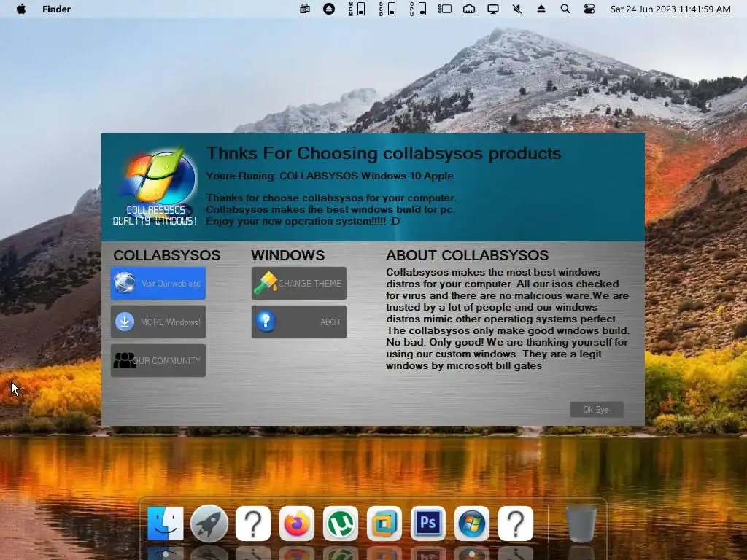This screenshot has height=560, width=747.
Task: Click the last question mark dock icon
Action: [516, 524]
